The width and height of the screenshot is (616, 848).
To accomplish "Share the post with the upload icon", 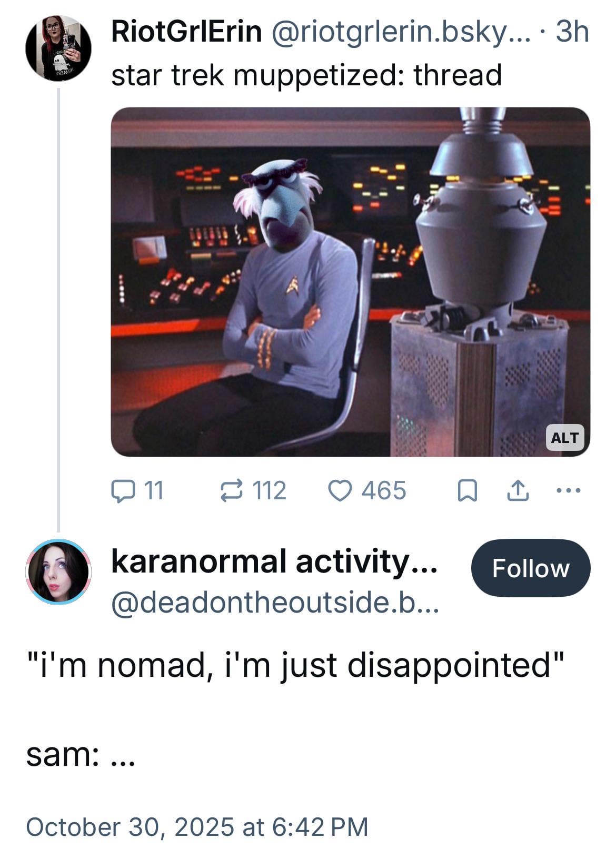I will tap(517, 490).
